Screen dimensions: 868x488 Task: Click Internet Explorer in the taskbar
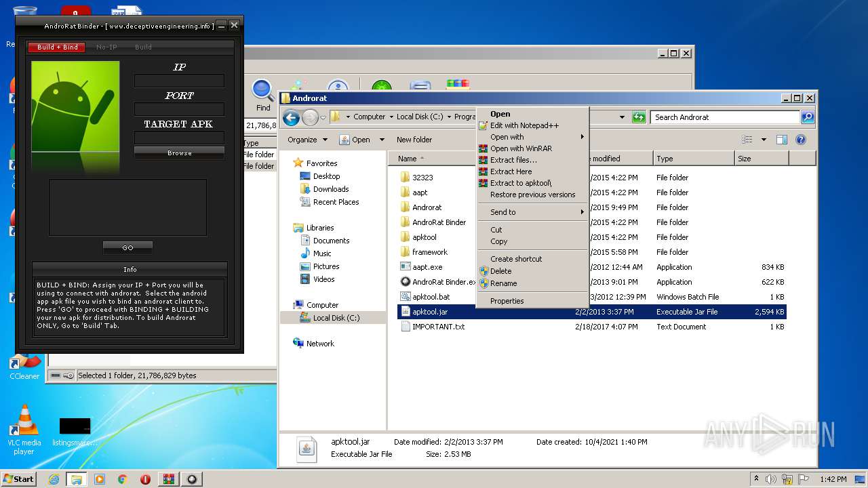(x=54, y=479)
